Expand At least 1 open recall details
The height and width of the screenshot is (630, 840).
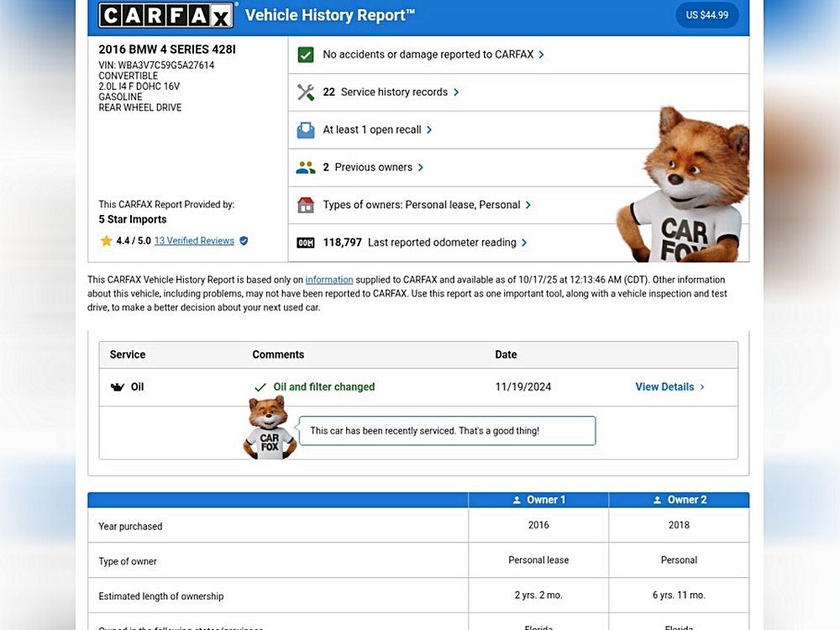(378, 130)
